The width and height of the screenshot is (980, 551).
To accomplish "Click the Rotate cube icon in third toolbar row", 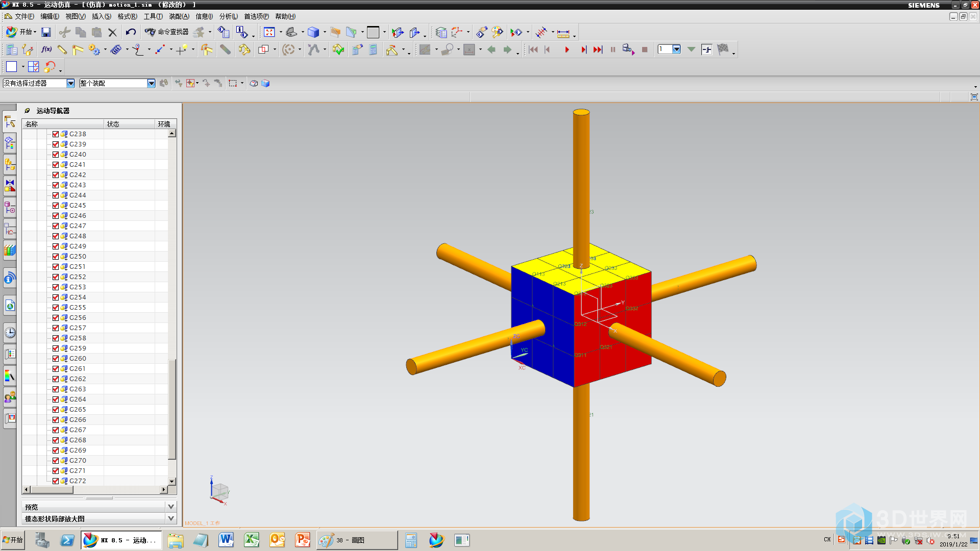I will pyautogui.click(x=50, y=67).
